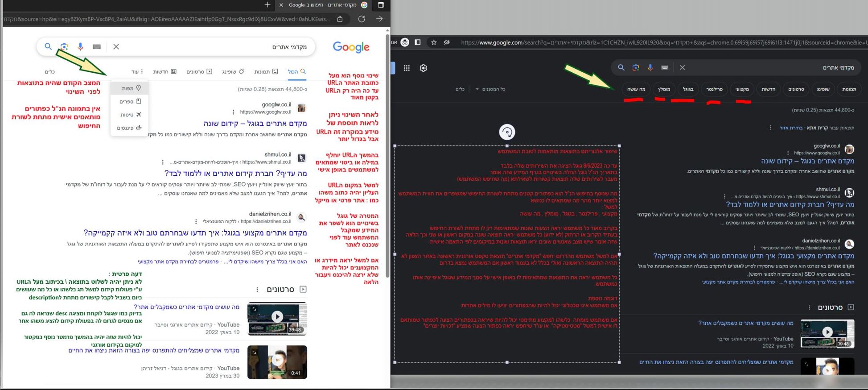Click the מומלץ chip in the dark window

pyautogui.click(x=664, y=89)
